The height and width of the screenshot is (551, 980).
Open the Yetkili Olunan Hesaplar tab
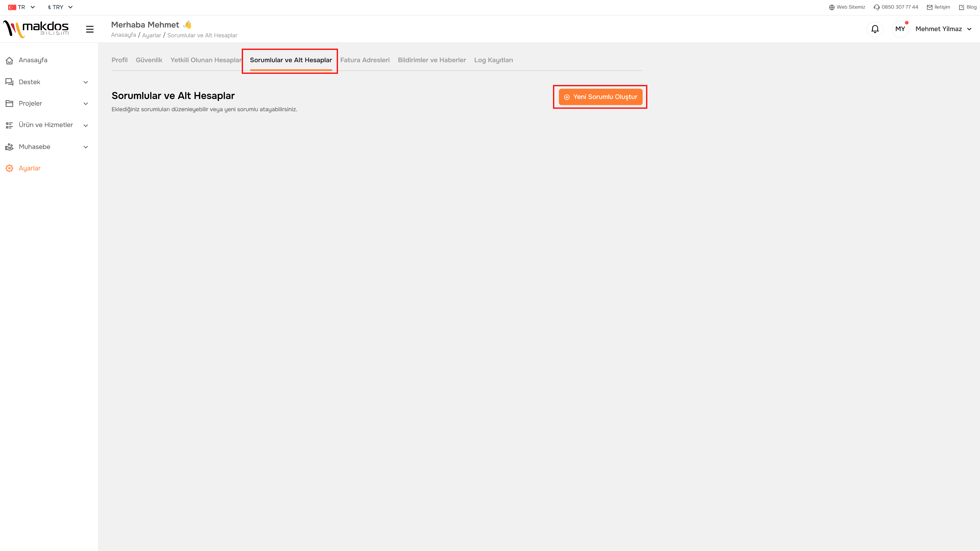[x=206, y=60]
